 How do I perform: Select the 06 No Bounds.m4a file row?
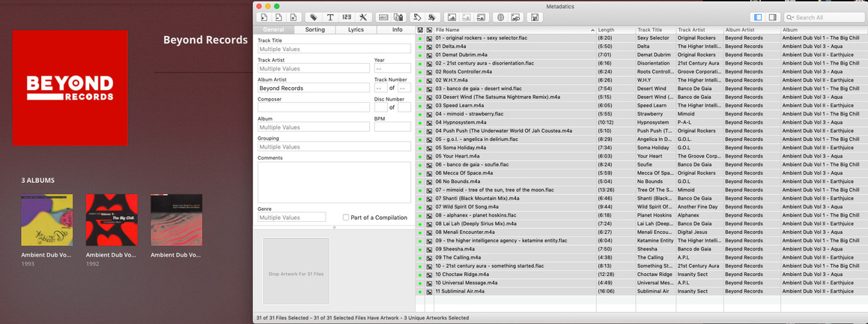[642, 181]
